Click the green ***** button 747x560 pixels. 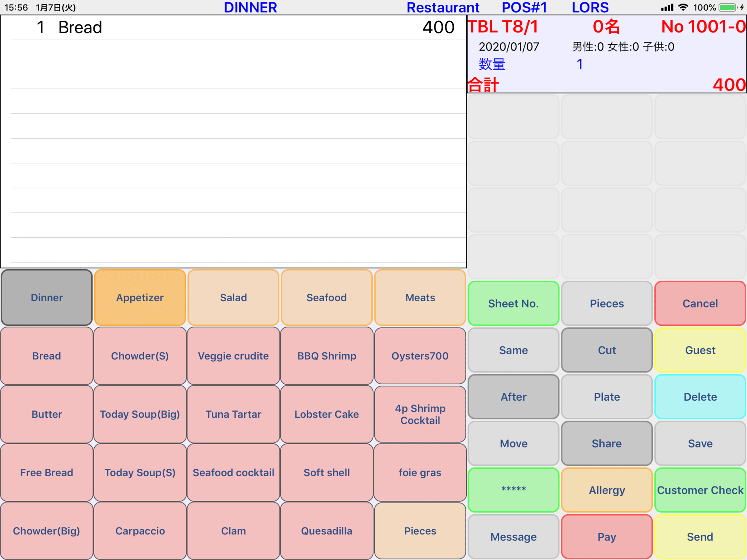(513, 490)
